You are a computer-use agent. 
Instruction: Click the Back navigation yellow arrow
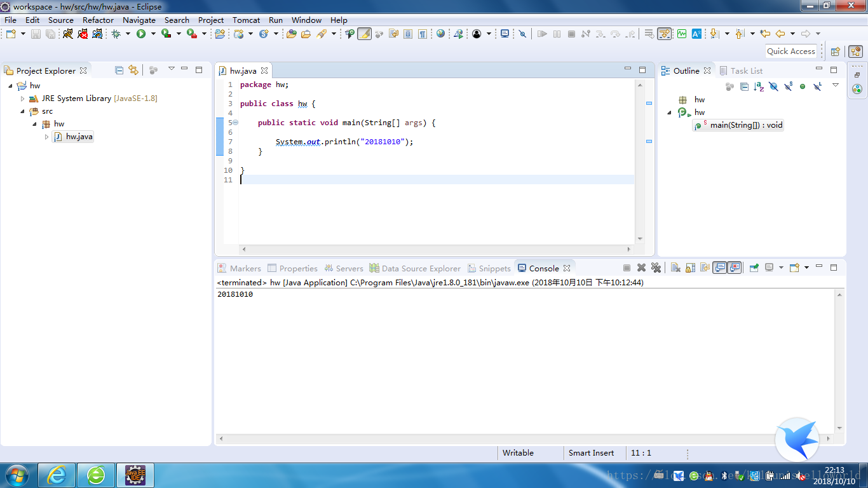pos(780,34)
